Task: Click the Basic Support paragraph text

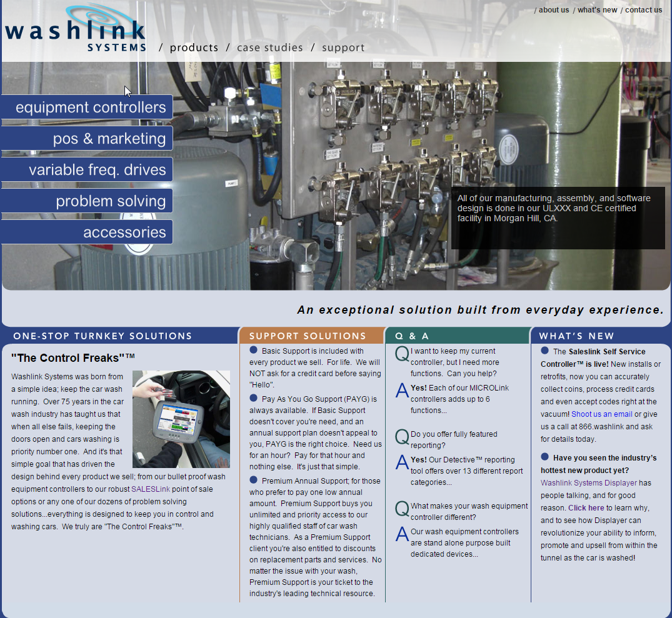Action: click(314, 367)
